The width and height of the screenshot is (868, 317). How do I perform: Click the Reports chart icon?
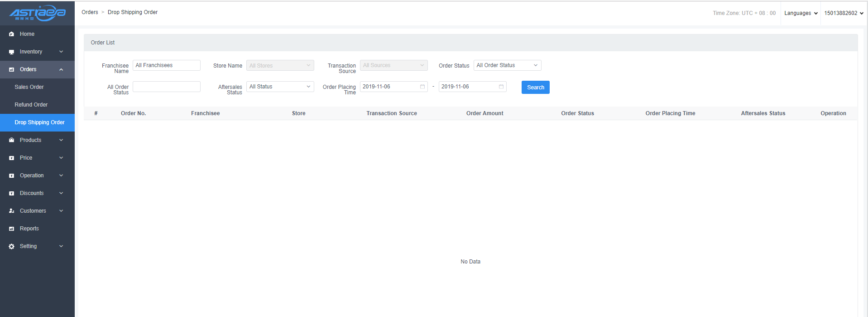(12, 229)
